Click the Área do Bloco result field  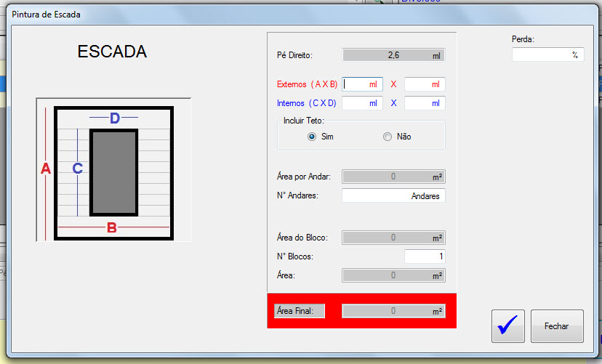click(x=393, y=238)
